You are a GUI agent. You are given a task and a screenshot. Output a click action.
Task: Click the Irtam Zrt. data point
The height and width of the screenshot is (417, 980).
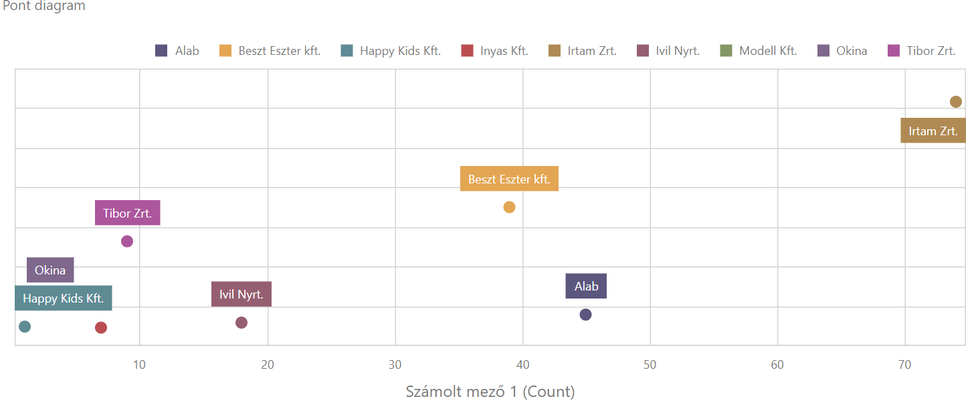[x=956, y=102]
